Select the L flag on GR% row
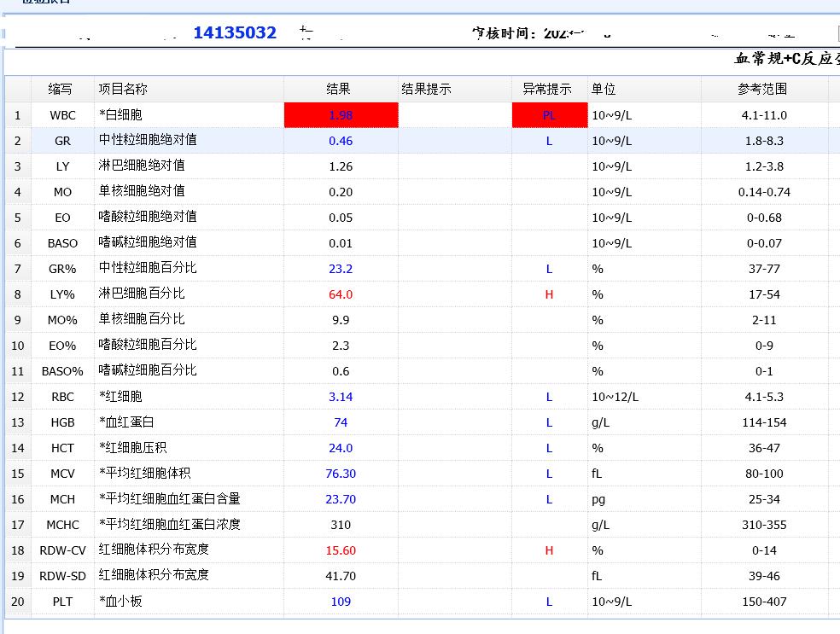This screenshot has width=840, height=634. [x=549, y=269]
